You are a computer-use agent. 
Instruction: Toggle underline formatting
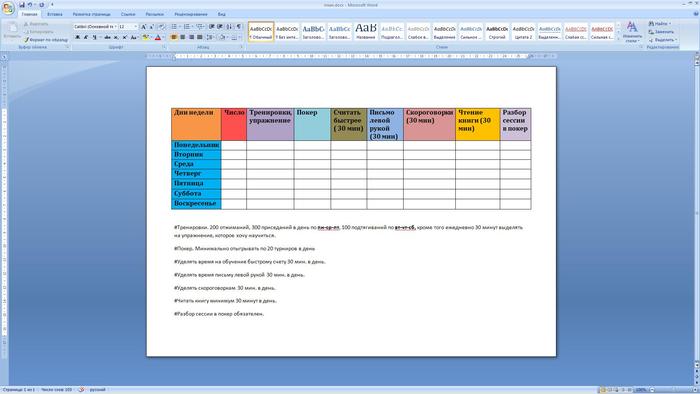(94, 37)
